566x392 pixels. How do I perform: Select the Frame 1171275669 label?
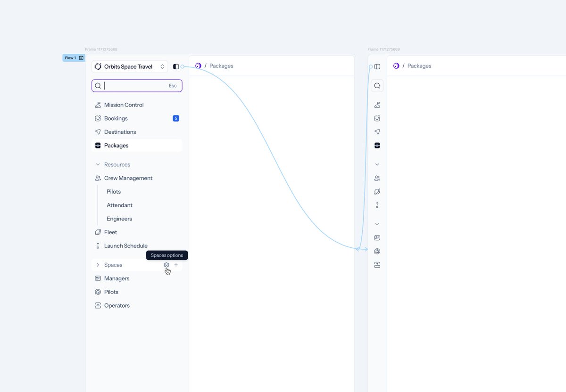point(383,49)
